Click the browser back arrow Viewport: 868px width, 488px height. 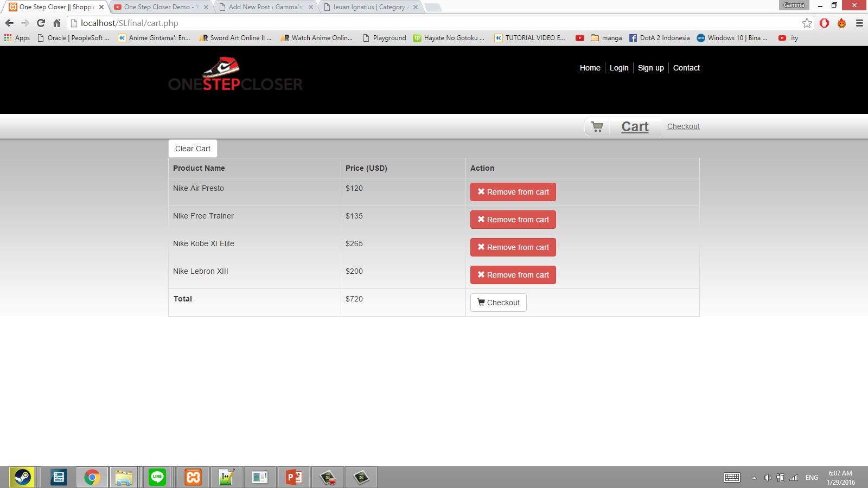(x=9, y=23)
